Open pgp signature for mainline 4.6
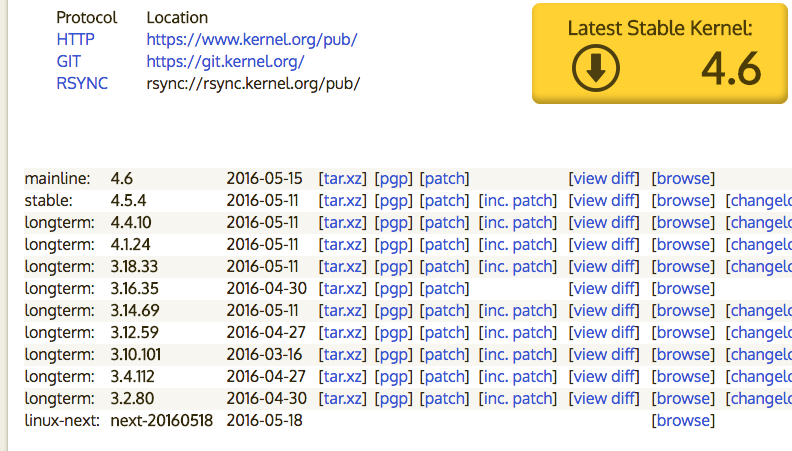The image size is (792, 451). click(393, 179)
